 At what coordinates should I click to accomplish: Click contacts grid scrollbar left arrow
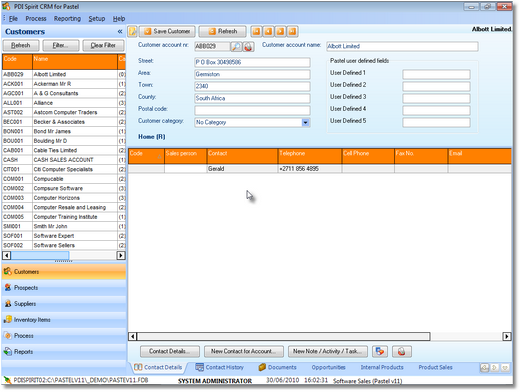(x=133, y=336)
